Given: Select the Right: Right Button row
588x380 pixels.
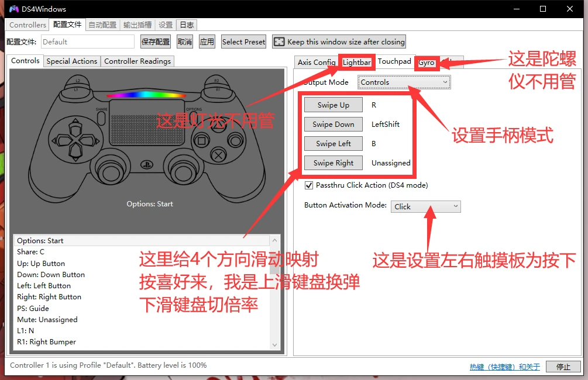Looking at the screenshot, I should coord(142,297).
